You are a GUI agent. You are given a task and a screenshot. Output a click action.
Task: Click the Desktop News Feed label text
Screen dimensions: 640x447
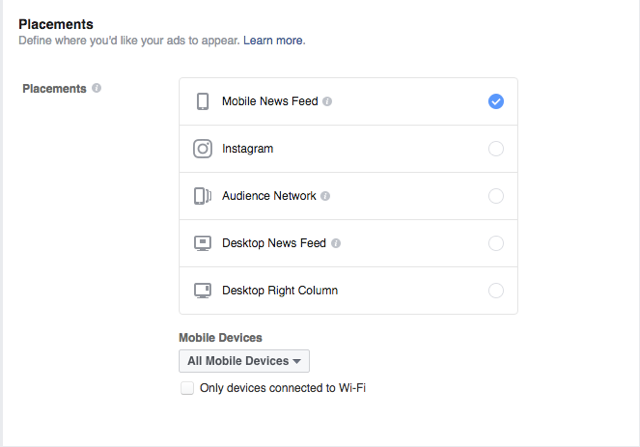(274, 243)
